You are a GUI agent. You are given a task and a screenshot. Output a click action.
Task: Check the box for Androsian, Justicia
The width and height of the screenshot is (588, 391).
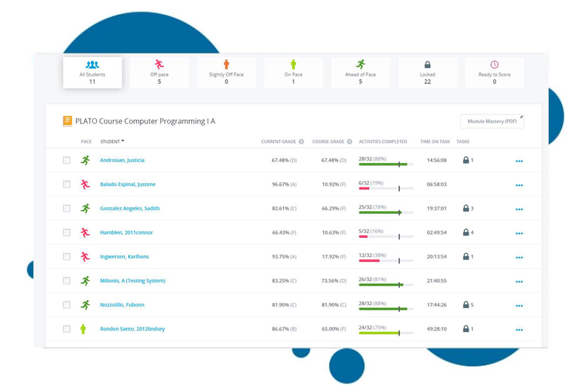pyautogui.click(x=66, y=161)
